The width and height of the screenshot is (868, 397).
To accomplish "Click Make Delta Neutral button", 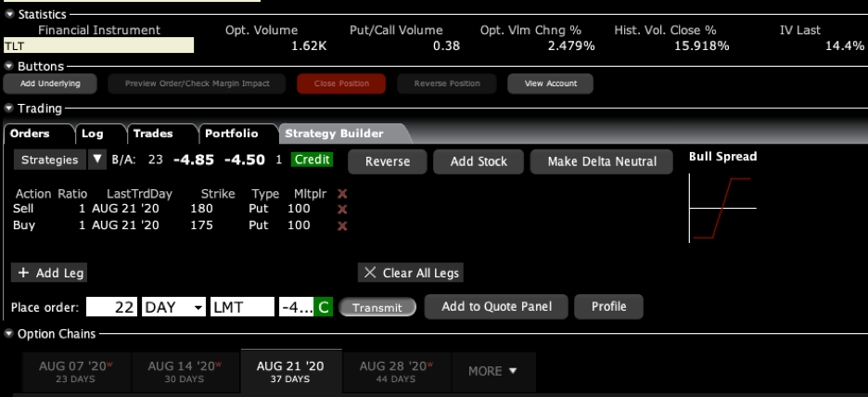I will point(602,161).
